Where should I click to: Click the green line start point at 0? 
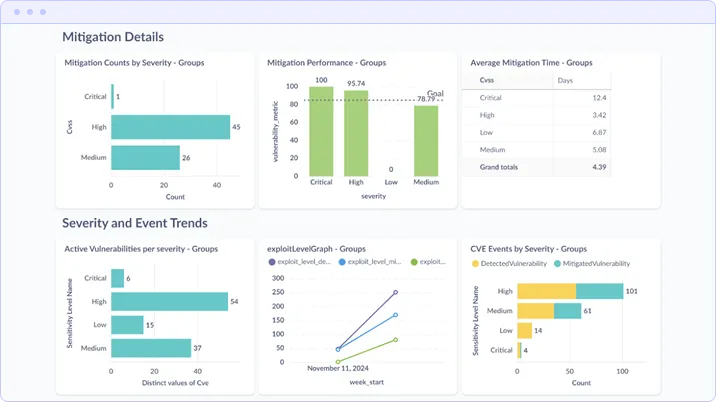click(338, 362)
